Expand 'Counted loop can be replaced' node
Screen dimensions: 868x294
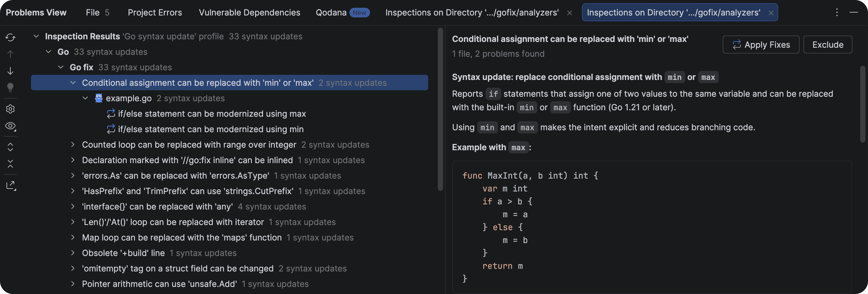73,145
